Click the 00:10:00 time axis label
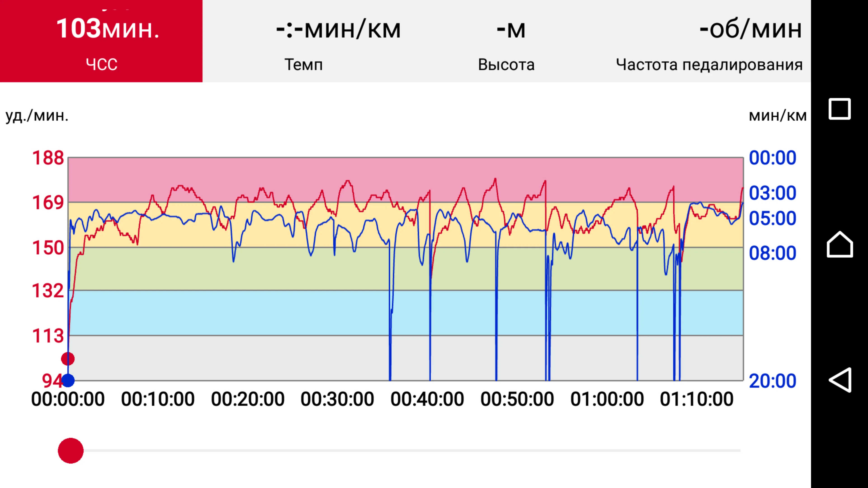The height and width of the screenshot is (488, 868). (x=158, y=399)
